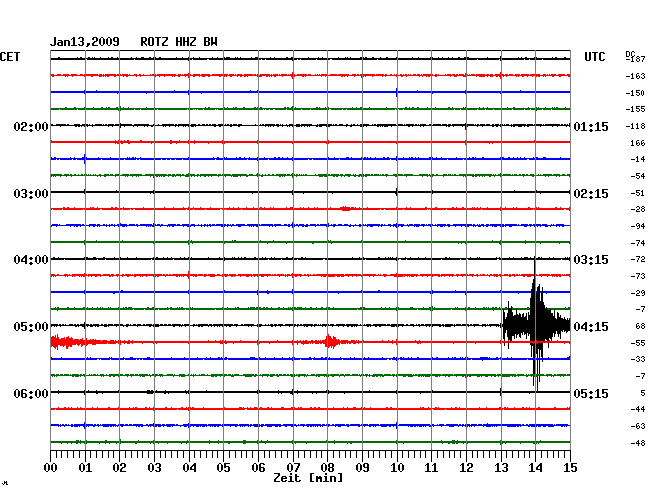Viewport: 650px width, 494px height.
Task: Select minute 10 on the time axis
Action: click(397, 467)
